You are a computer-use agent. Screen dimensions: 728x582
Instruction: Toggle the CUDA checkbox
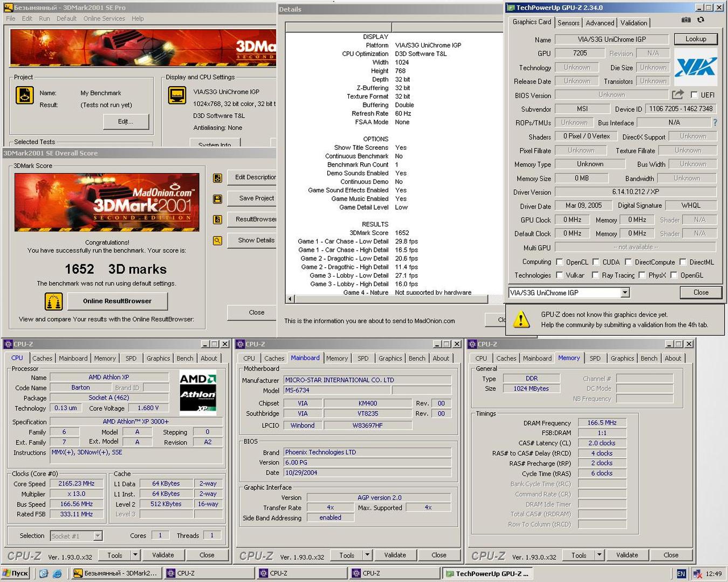(596, 262)
